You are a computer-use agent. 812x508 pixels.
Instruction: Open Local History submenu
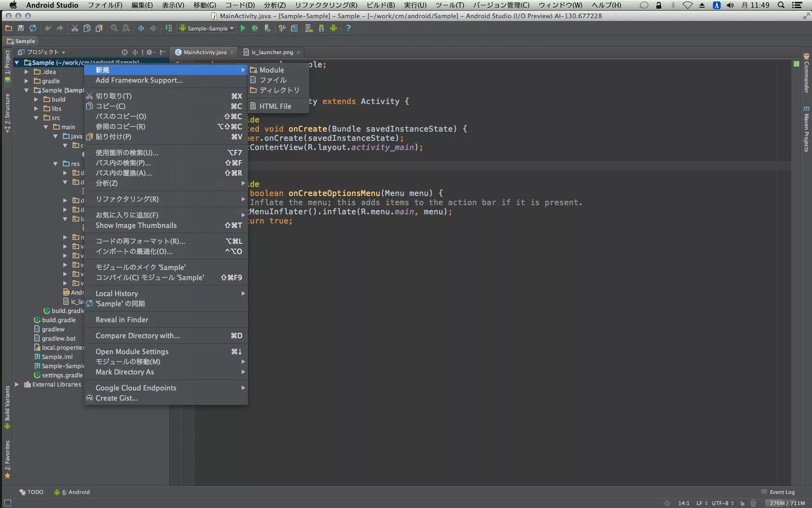166,294
